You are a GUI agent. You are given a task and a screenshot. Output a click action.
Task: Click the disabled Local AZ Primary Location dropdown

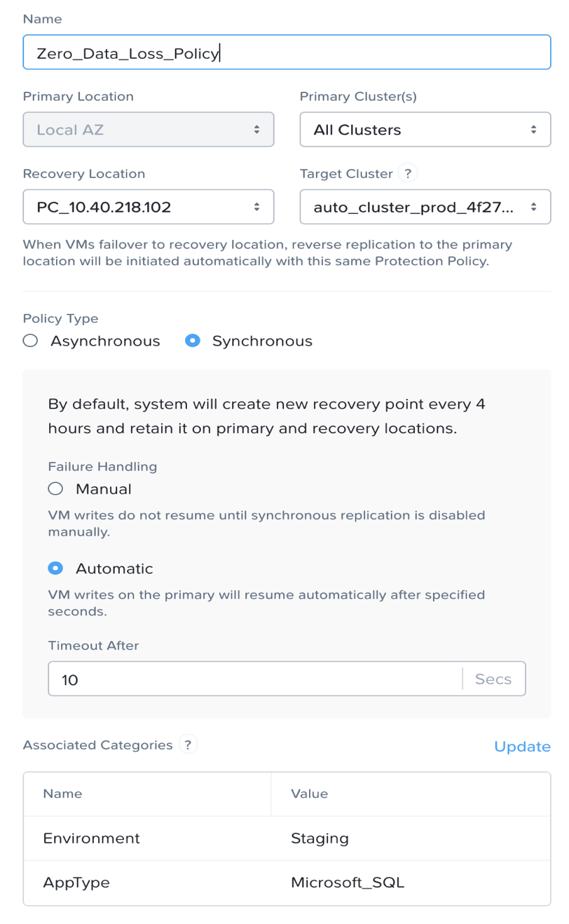coord(149,130)
